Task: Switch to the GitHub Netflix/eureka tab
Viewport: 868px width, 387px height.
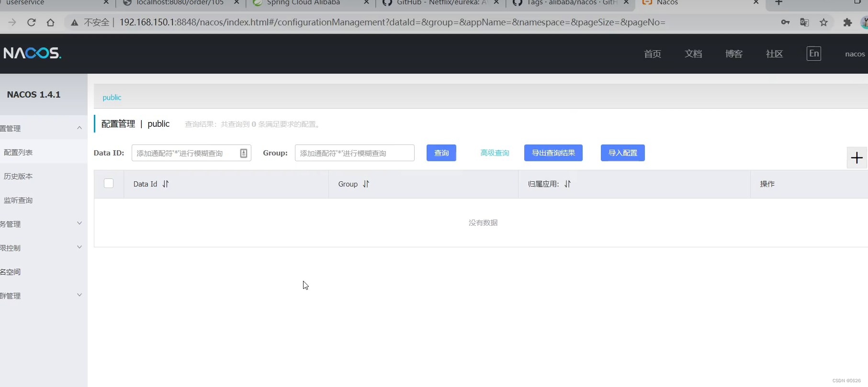Action: pos(440,3)
